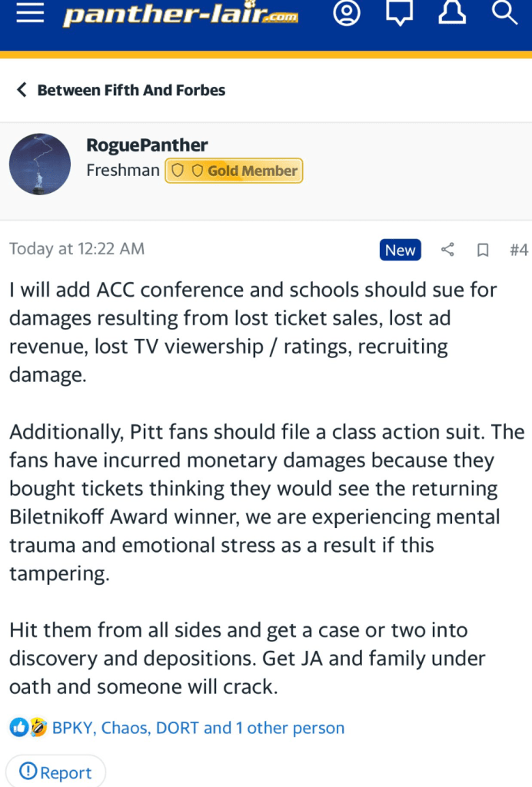
Task: Open the conversations speech bubble icon
Action: point(400,14)
